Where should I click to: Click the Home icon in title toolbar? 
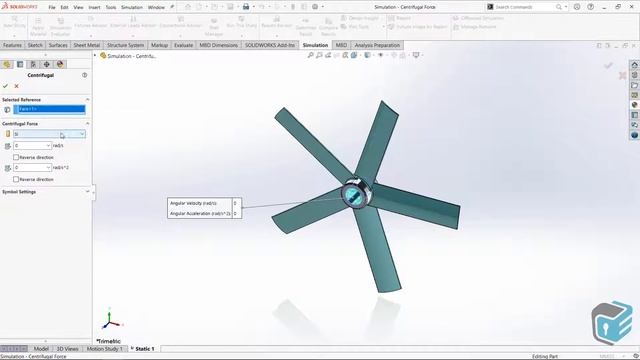[188, 7]
